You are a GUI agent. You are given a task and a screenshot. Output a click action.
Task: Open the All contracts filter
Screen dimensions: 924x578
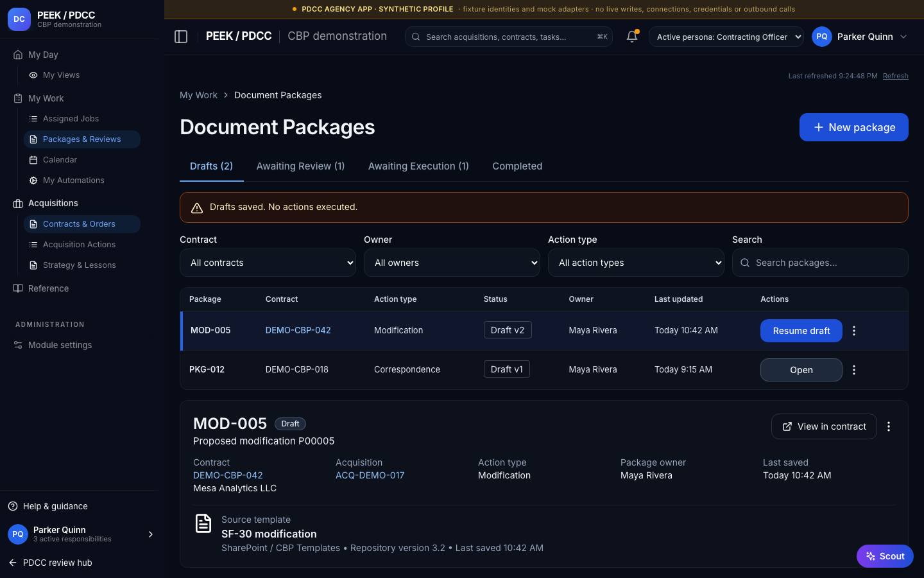(268, 263)
